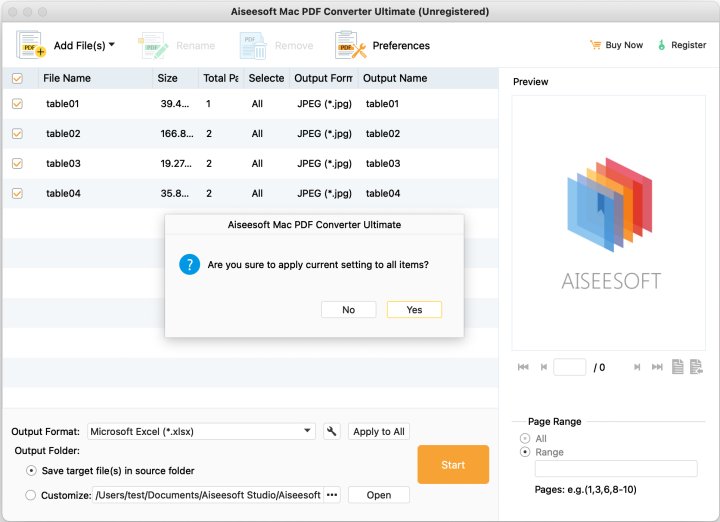Image resolution: width=720 pixels, height=522 pixels.
Task: Click the page Range input field
Action: pos(616,469)
